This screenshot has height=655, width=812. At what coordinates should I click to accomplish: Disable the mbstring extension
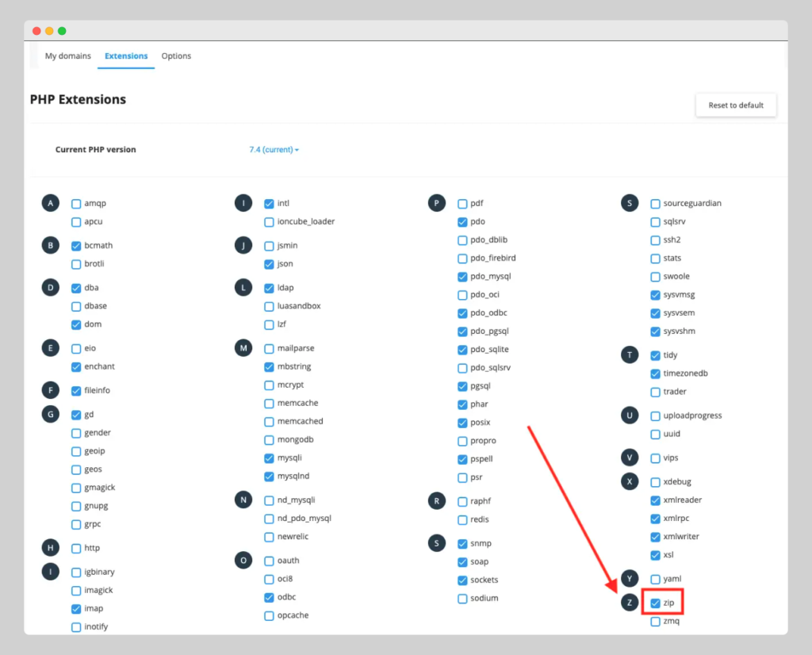pyautogui.click(x=269, y=366)
